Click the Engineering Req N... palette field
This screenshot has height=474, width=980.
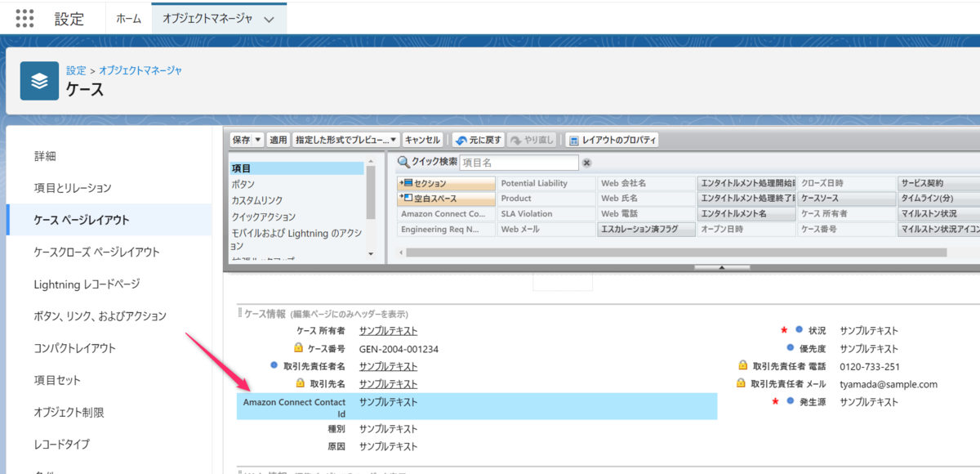446,230
